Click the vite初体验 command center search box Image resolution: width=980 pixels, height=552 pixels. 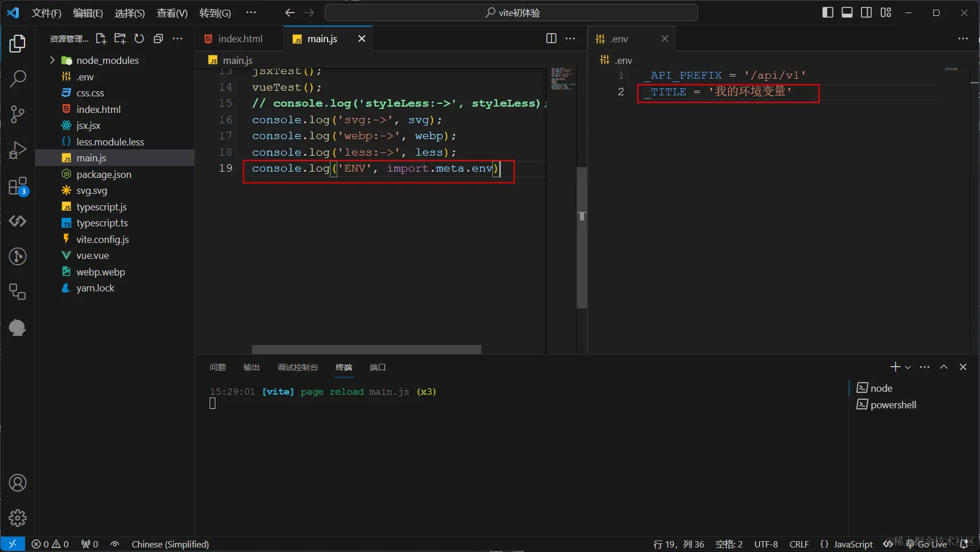point(511,13)
